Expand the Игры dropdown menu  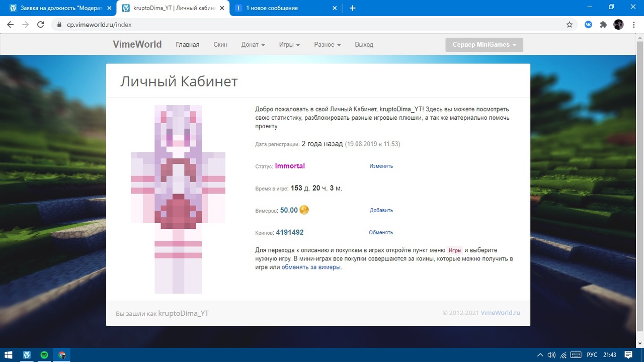(289, 44)
